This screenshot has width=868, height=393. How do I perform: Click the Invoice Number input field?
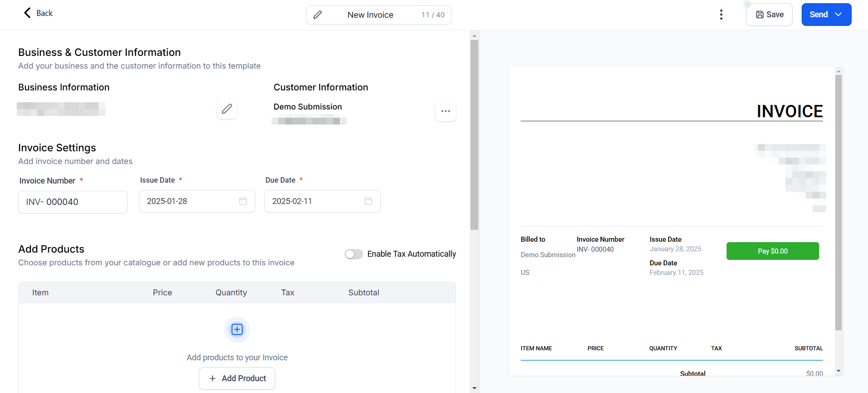coord(73,202)
